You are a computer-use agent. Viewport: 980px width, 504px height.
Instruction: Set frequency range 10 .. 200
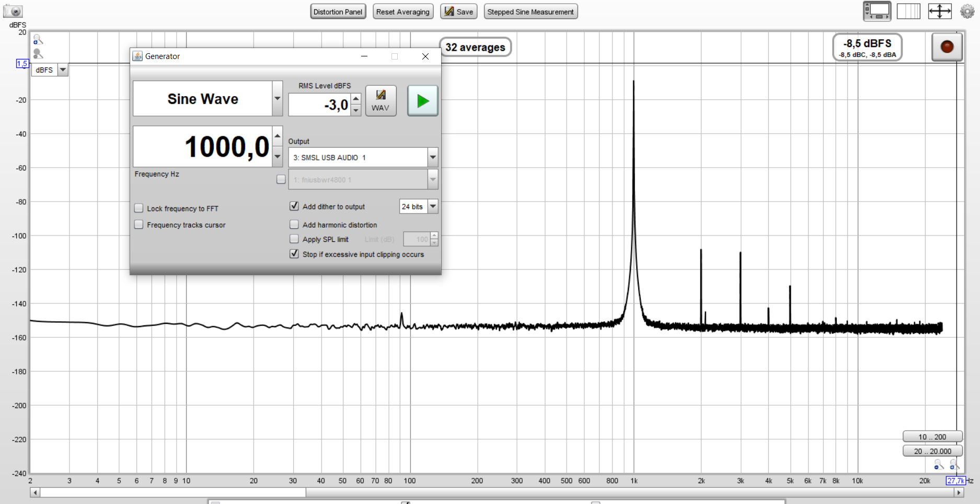pos(932,437)
